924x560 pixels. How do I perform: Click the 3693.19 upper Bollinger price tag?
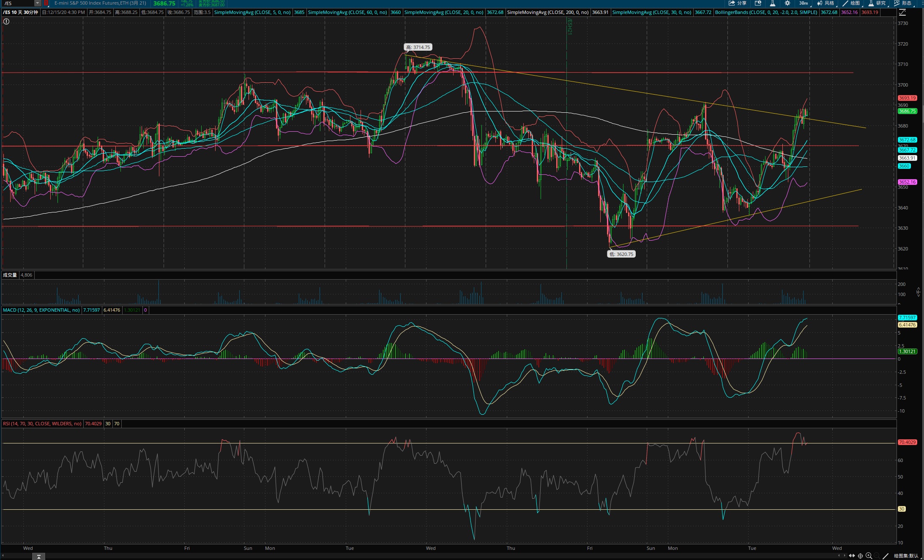click(x=907, y=98)
